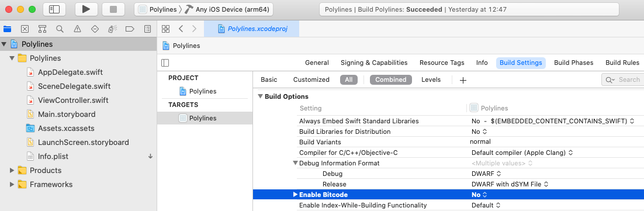Open Always Embed Swift Libraries dropdown
The height and width of the screenshot is (211, 644).
[553, 121]
